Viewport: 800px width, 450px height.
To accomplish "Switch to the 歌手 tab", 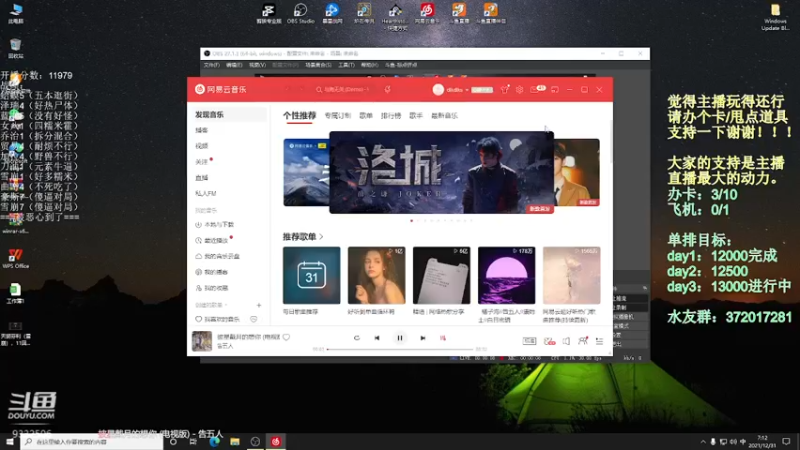I will click(x=416, y=116).
